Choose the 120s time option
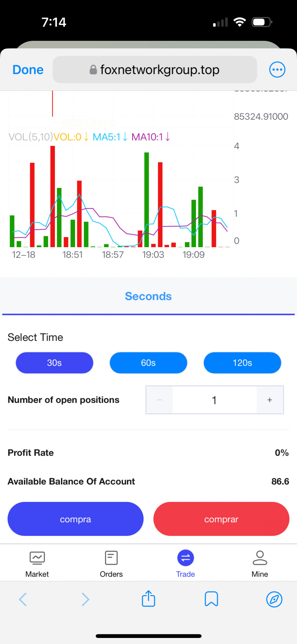 coord(242,363)
